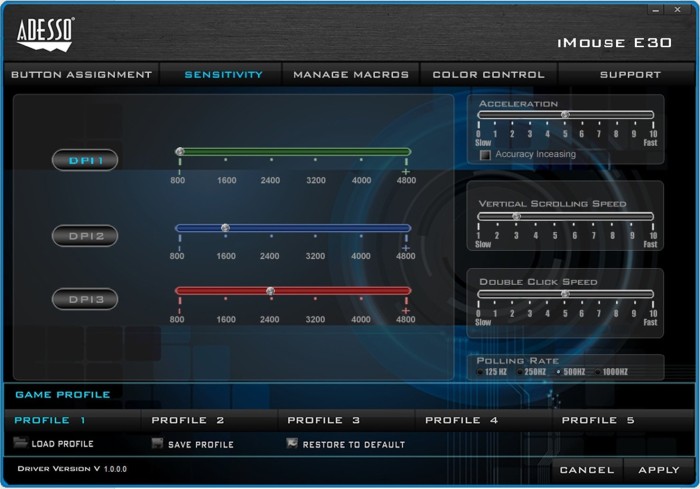
Task: Select the DPI2 level button
Action: (85, 236)
